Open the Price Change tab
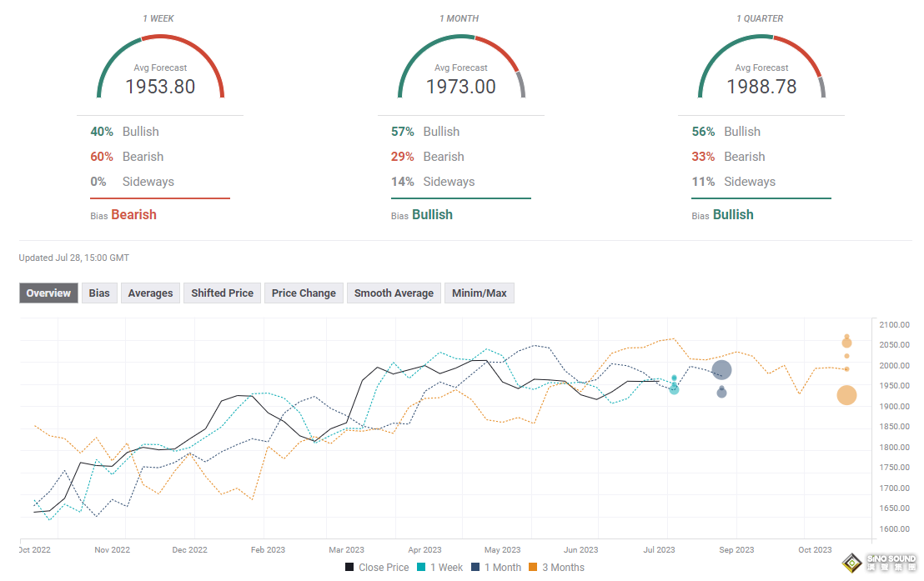 click(x=304, y=293)
